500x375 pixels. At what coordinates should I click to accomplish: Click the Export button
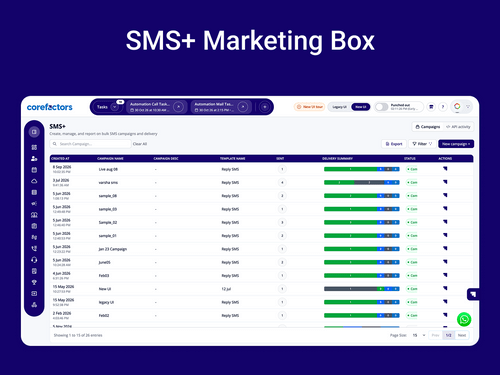click(x=394, y=144)
